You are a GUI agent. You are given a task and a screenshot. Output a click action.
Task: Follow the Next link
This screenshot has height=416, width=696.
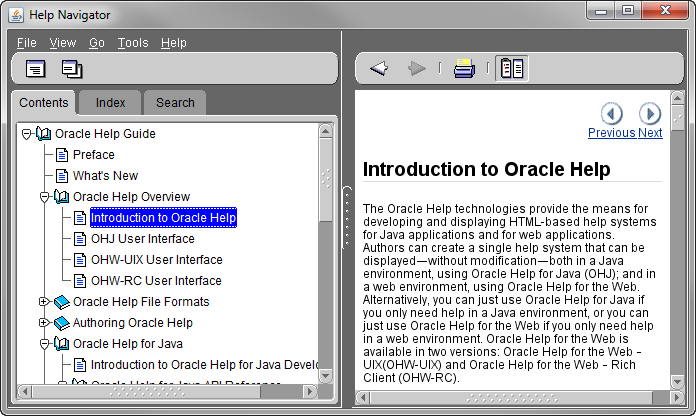click(x=650, y=133)
